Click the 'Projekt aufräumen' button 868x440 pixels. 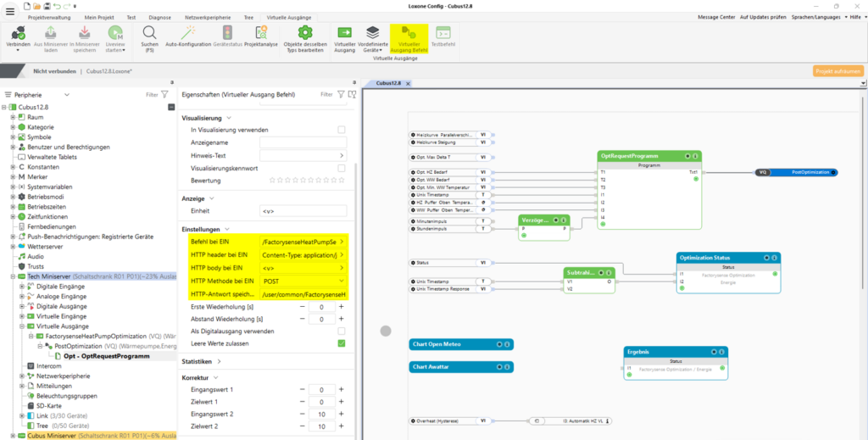(x=837, y=71)
